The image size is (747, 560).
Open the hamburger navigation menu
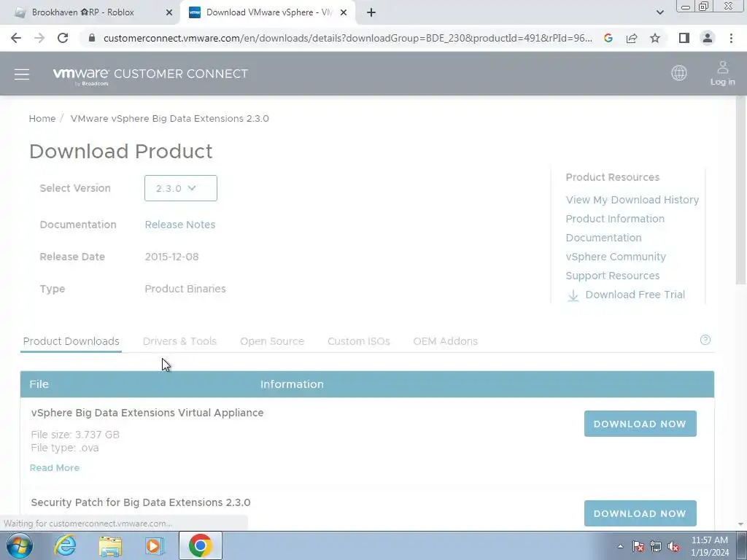click(22, 74)
